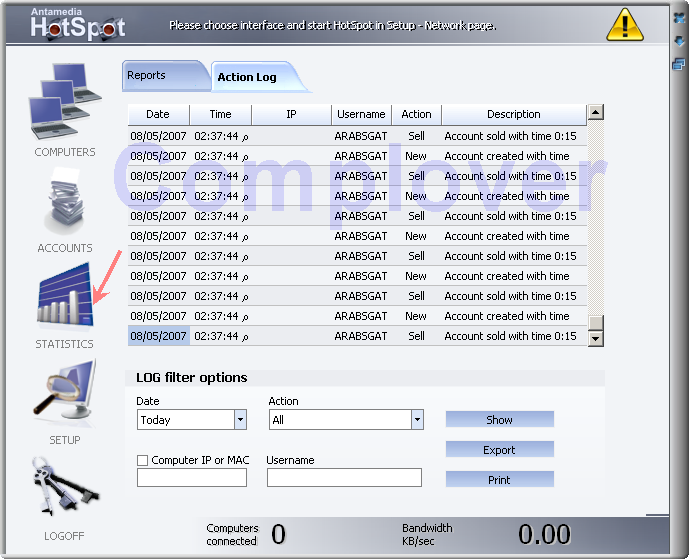This screenshot has height=559, width=689.
Task: Click the Export button
Action: [499, 450]
